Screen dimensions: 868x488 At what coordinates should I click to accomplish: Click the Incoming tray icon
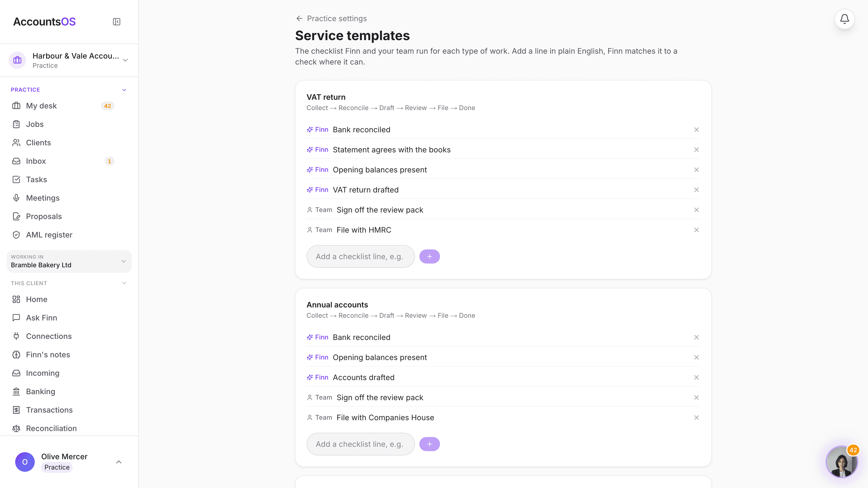16,373
